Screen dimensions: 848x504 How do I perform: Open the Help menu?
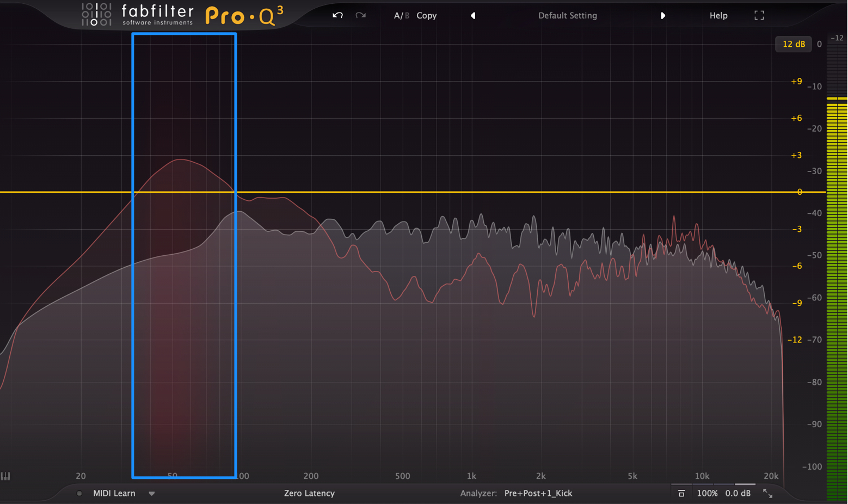718,16
